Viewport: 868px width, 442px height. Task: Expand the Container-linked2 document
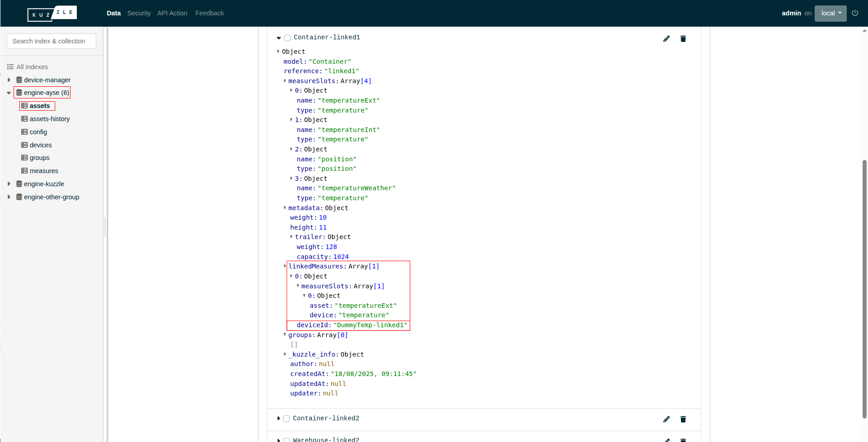278,418
